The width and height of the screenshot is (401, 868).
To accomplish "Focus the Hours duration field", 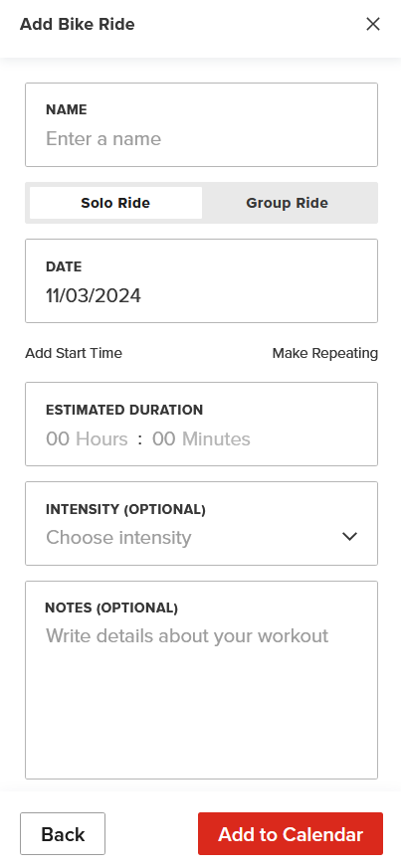I will pos(87,439).
